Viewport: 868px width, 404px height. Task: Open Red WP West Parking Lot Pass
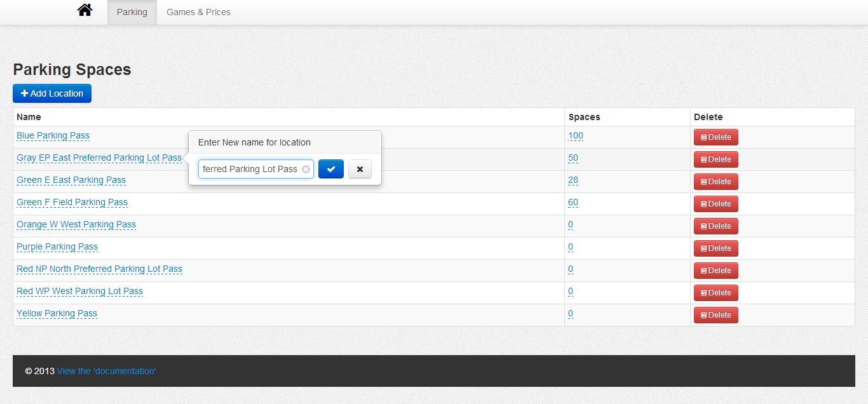coord(79,291)
